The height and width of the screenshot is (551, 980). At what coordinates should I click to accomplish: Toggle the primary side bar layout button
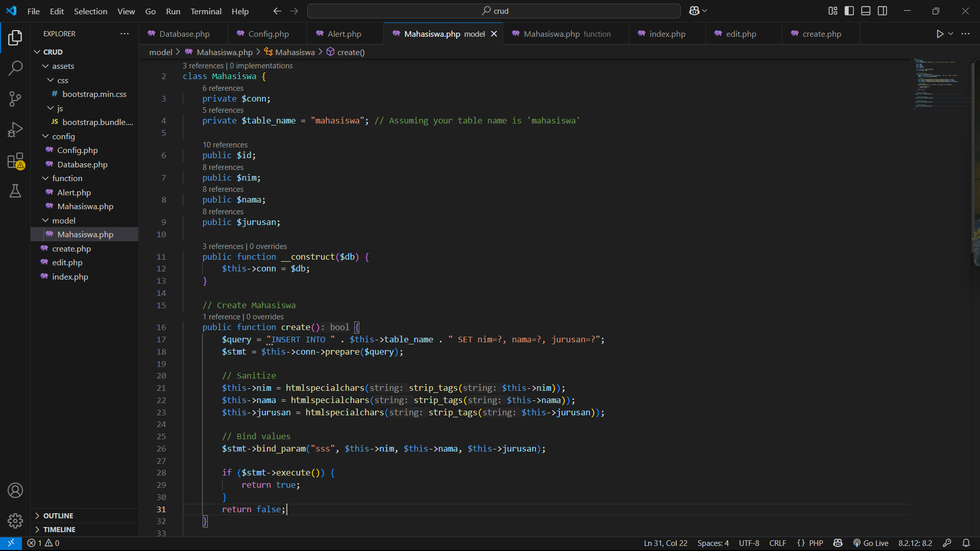point(849,11)
